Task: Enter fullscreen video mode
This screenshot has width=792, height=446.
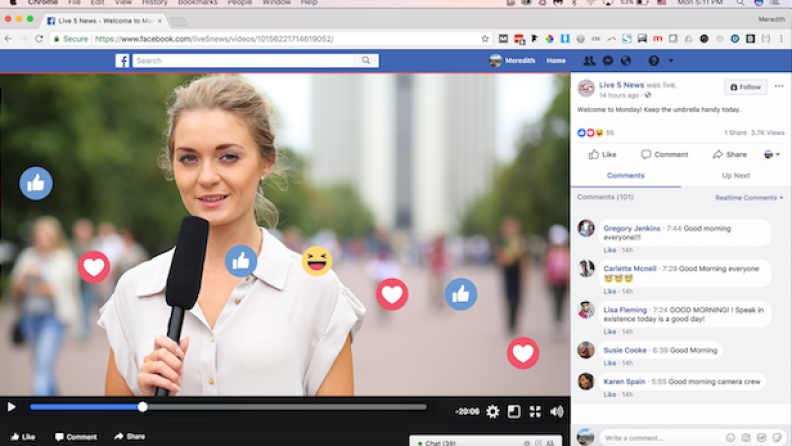Action: pos(535,412)
